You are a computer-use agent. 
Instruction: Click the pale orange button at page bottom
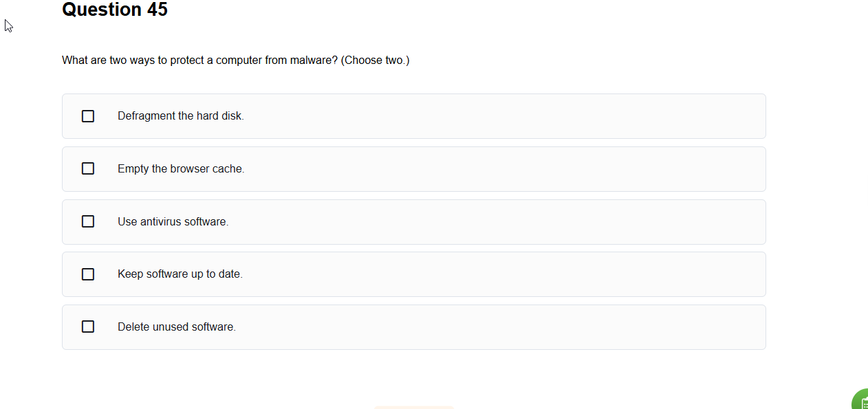(x=414, y=407)
